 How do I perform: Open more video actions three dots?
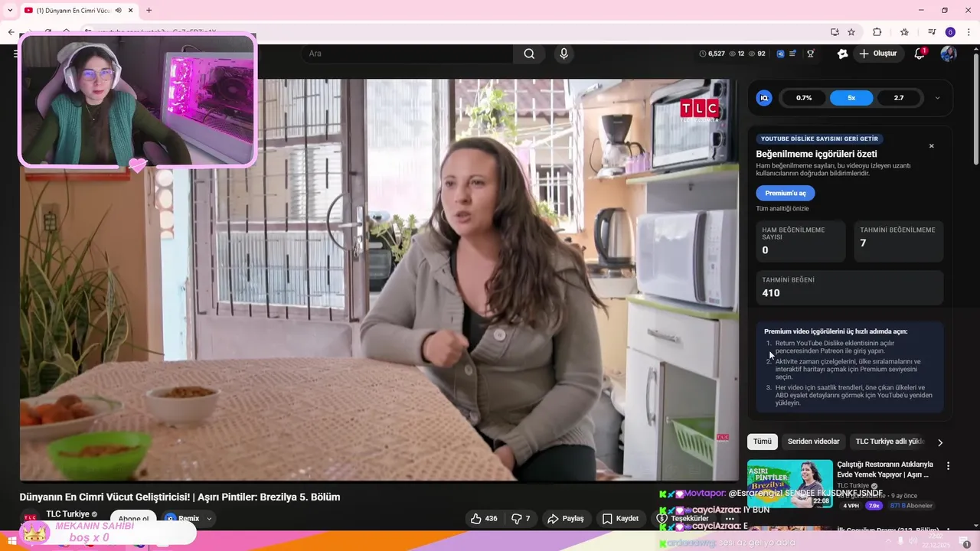click(730, 518)
